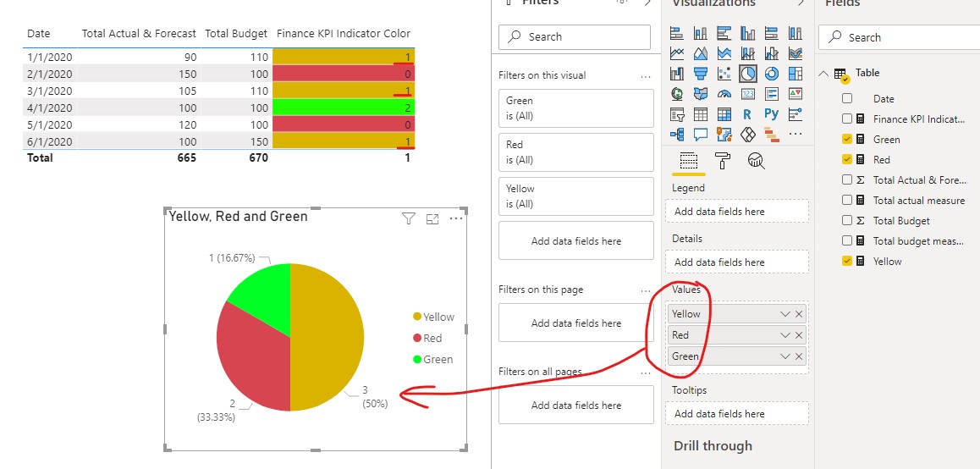Select the Funnel chart visualization
980x469 pixels.
coord(701,74)
